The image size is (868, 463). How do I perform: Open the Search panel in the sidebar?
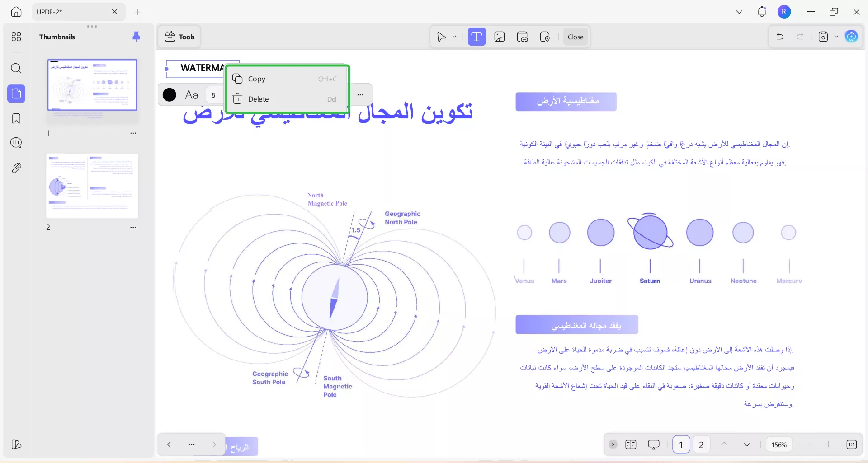(16, 69)
